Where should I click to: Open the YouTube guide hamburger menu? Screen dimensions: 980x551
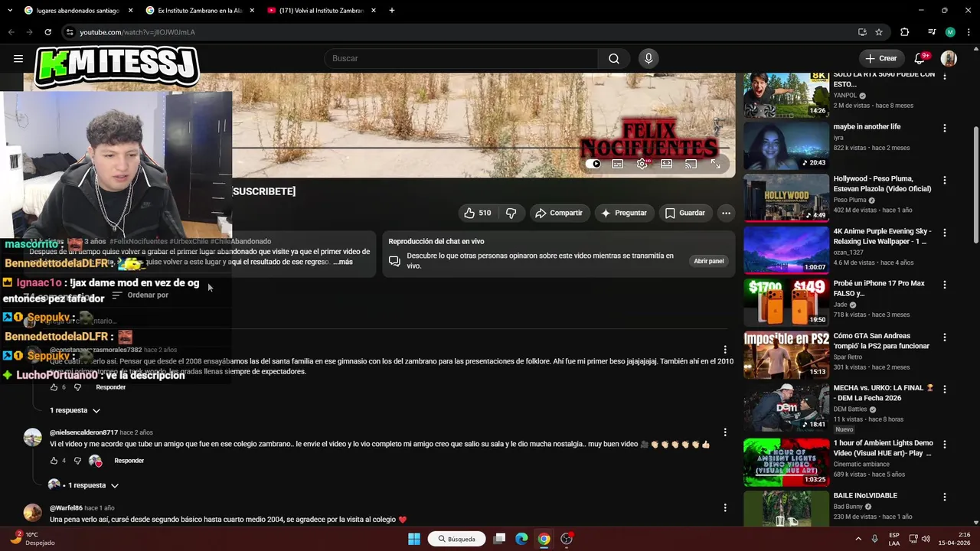tap(18, 58)
